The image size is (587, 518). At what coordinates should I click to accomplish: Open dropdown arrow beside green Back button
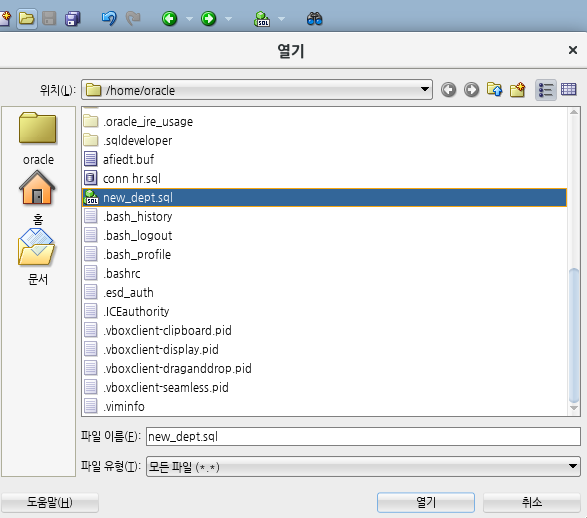(x=189, y=19)
